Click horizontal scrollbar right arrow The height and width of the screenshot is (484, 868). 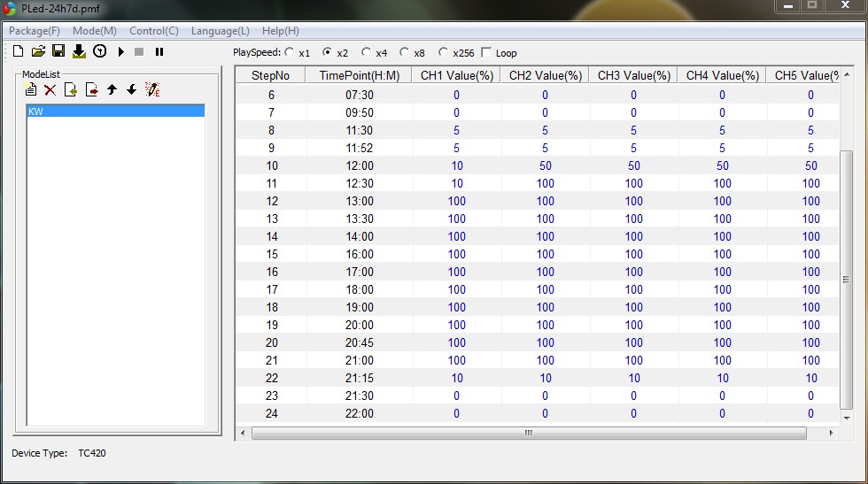(x=831, y=433)
